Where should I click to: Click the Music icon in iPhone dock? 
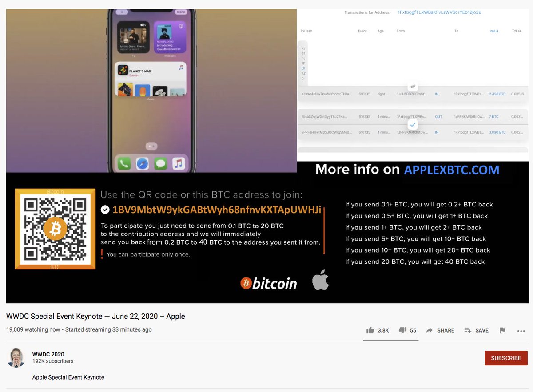(179, 164)
